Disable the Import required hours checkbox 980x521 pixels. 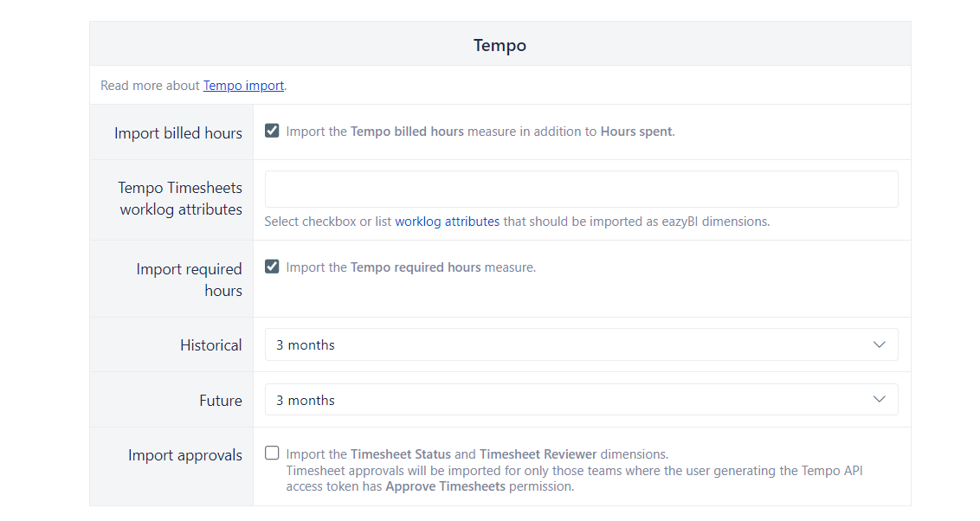coord(272,267)
